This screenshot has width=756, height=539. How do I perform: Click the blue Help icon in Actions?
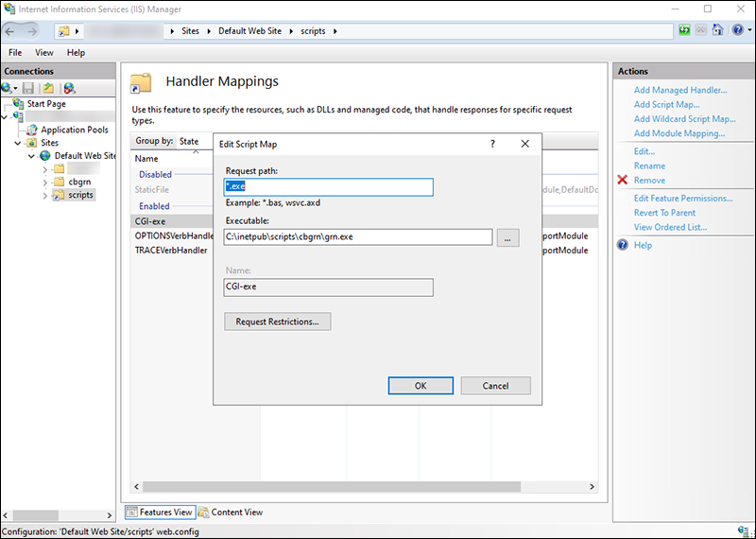pyautogui.click(x=623, y=245)
